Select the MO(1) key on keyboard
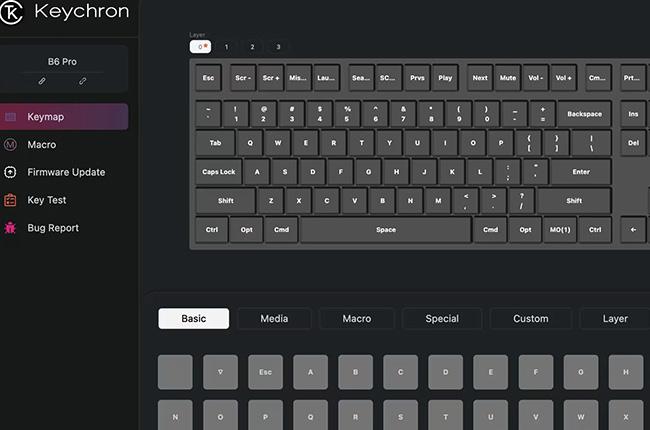Image resolution: width=650 pixels, height=430 pixels. (x=560, y=230)
